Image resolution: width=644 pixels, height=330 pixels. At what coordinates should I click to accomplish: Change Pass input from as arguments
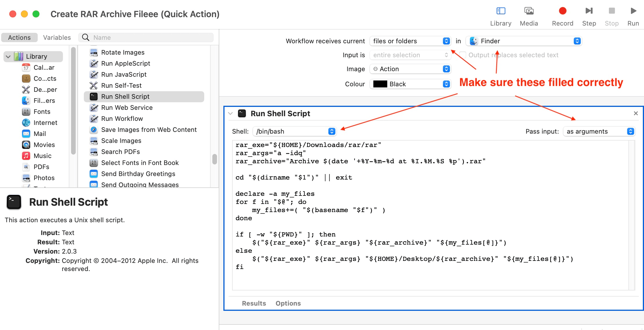coord(599,131)
